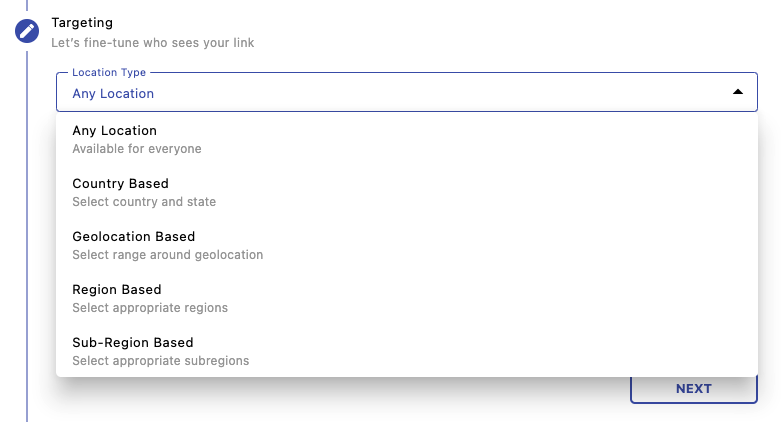Click the selected 'Any Location' value in field
This screenshot has height=422, width=781.
pos(113,94)
